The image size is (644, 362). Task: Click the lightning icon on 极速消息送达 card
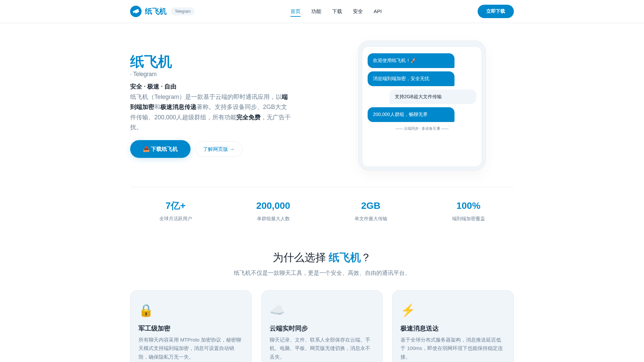click(408, 310)
